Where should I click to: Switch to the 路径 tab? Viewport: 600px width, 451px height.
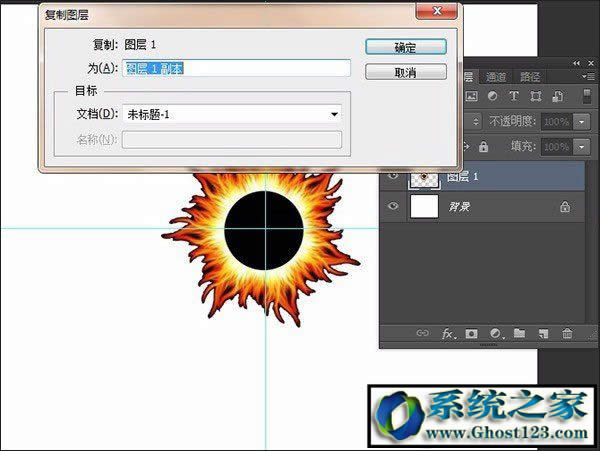tap(530, 77)
